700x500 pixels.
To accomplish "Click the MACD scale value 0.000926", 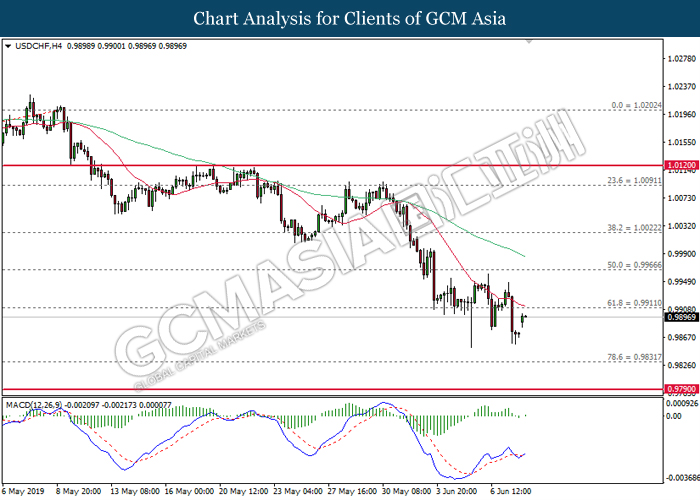I will pos(682,404).
